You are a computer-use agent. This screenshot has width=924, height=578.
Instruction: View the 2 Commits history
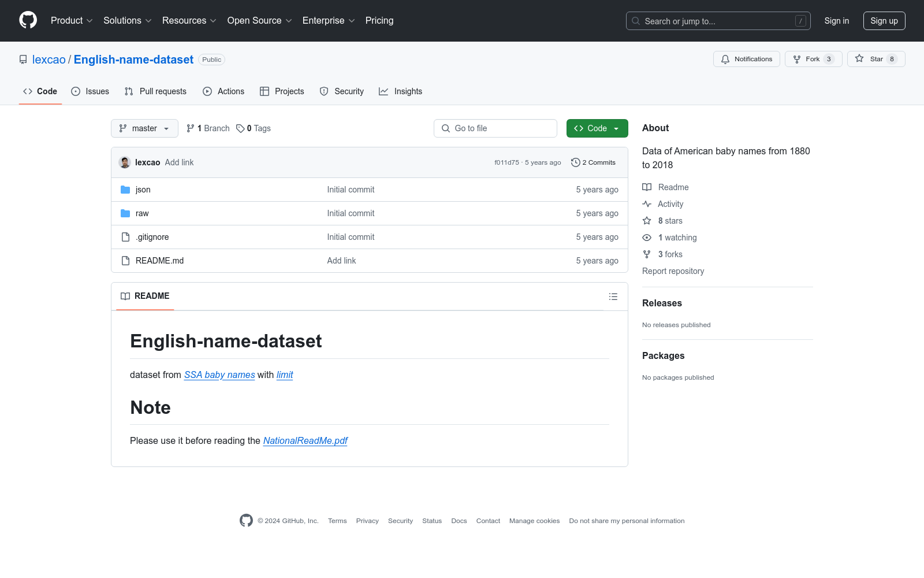(593, 162)
